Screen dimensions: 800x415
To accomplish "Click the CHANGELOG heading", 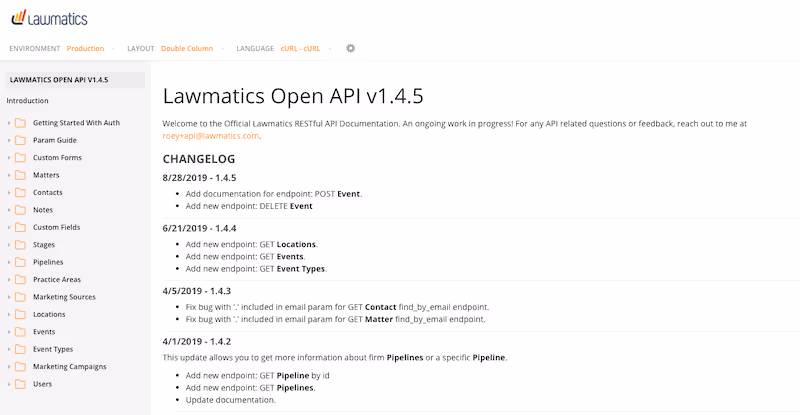I will click(198, 159).
